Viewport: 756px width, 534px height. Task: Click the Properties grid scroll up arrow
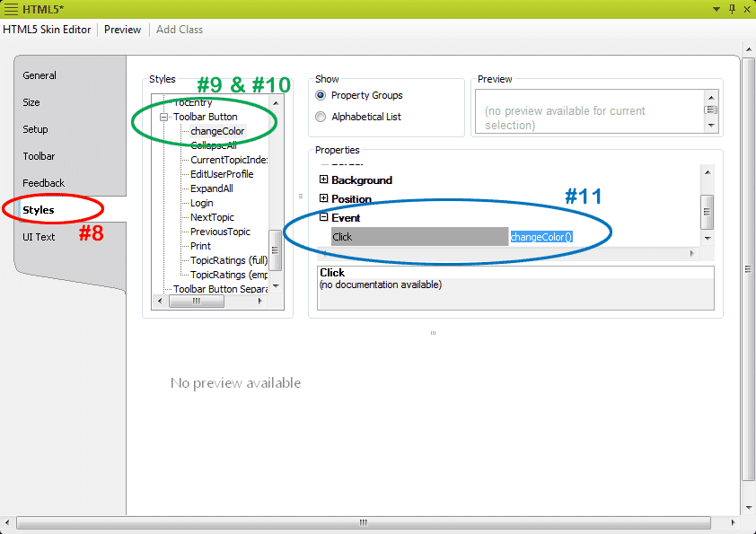pyautogui.click(x=708, y=172)
